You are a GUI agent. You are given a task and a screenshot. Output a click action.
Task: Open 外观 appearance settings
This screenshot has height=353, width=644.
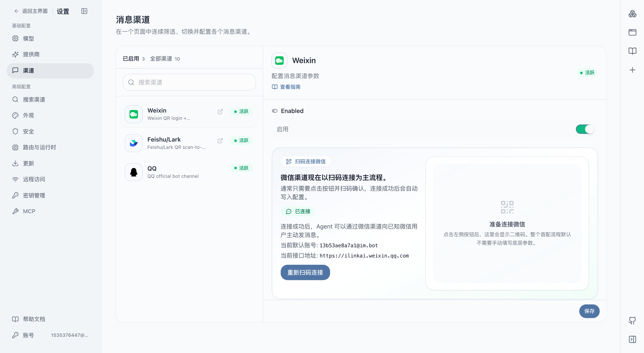pyautogui.click(x=50, y=115)
